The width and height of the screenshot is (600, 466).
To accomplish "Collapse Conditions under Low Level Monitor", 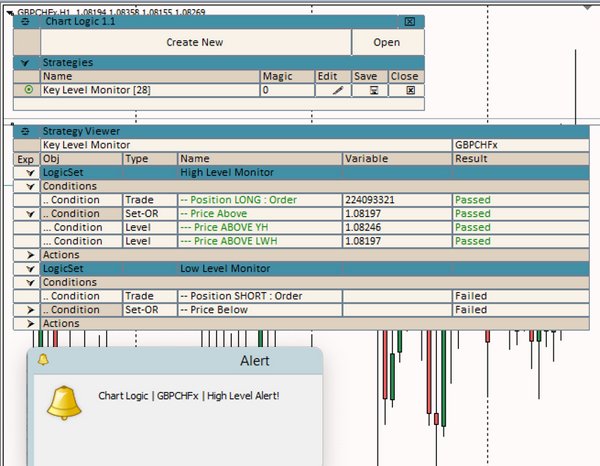I will tap(30, 283).
